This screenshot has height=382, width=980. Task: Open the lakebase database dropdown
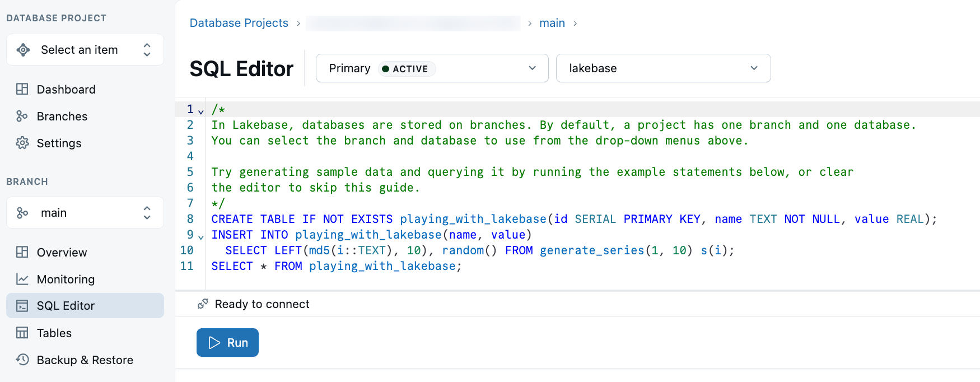[663, 68]
